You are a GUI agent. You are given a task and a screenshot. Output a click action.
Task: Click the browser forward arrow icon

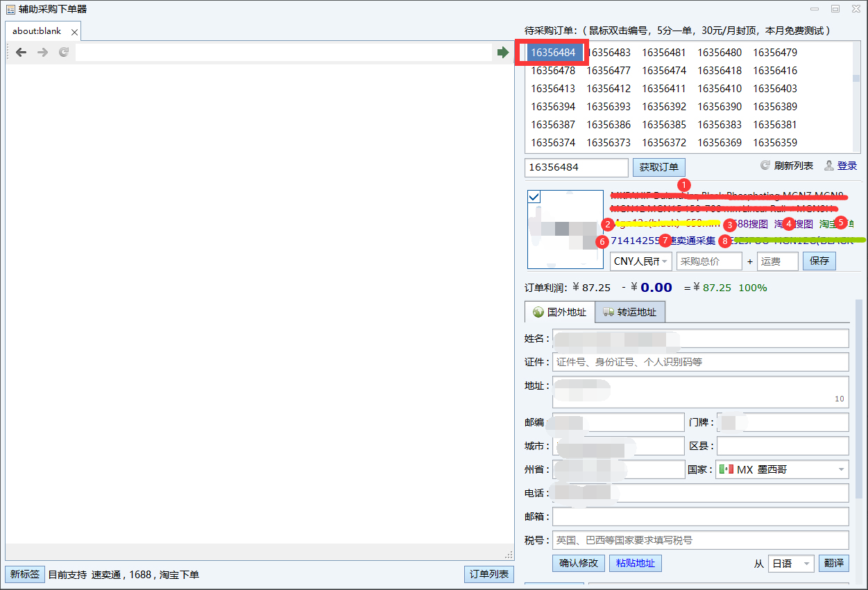(42, 52)
